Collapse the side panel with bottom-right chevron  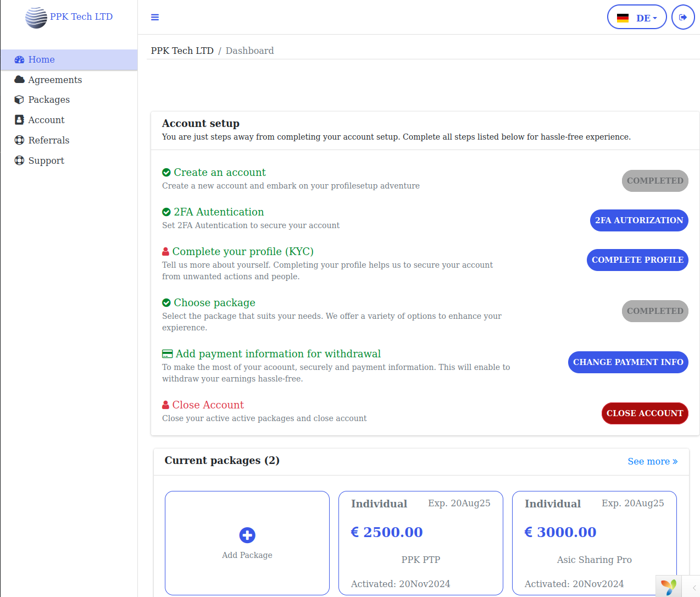(x=694, y=588)
